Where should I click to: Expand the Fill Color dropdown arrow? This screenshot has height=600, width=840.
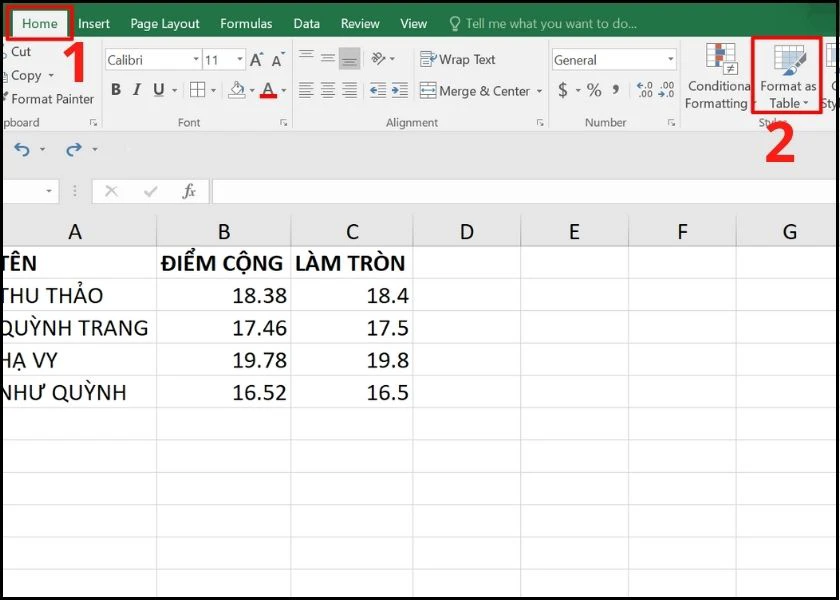click(x=252, y=91)
